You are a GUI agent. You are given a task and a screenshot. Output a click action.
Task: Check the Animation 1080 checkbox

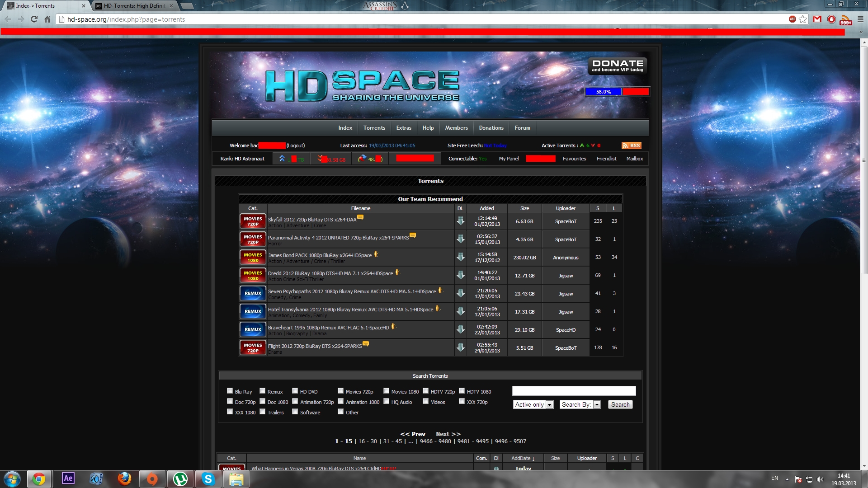click(340, 401)
